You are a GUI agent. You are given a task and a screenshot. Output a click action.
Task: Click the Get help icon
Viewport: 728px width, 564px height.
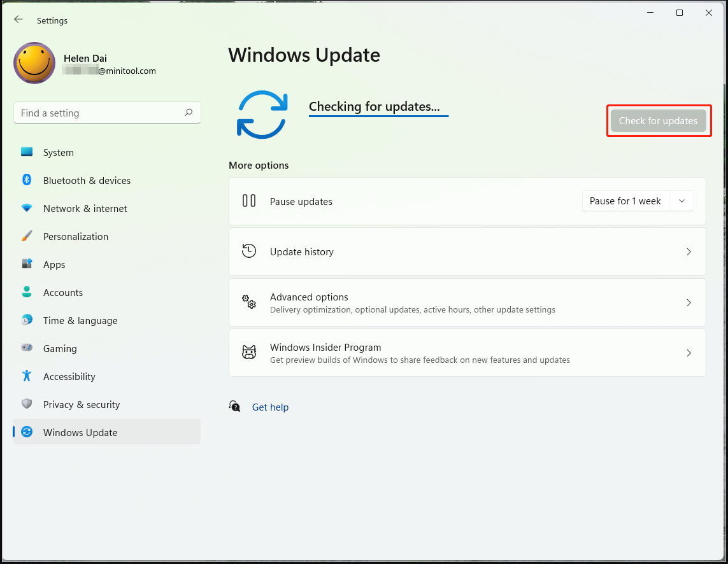pos(234,406)
